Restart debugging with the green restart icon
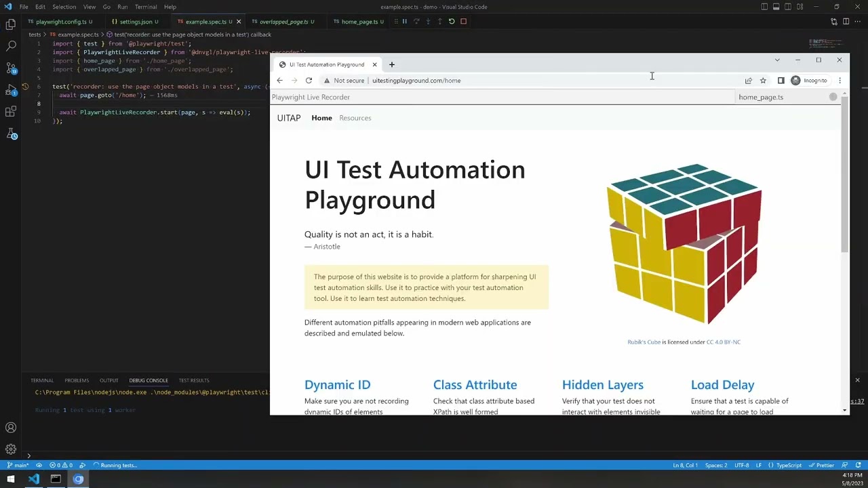The height and width of the screenshot is (488, 868). coord(452,21)
